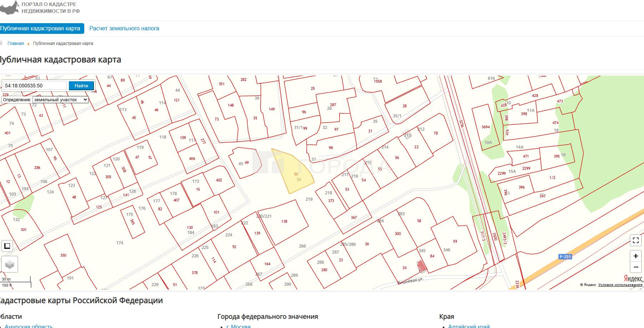644x328 pixels.
Task: Select the Публичная кадастровая карта tab
Action: pos(41,29)
